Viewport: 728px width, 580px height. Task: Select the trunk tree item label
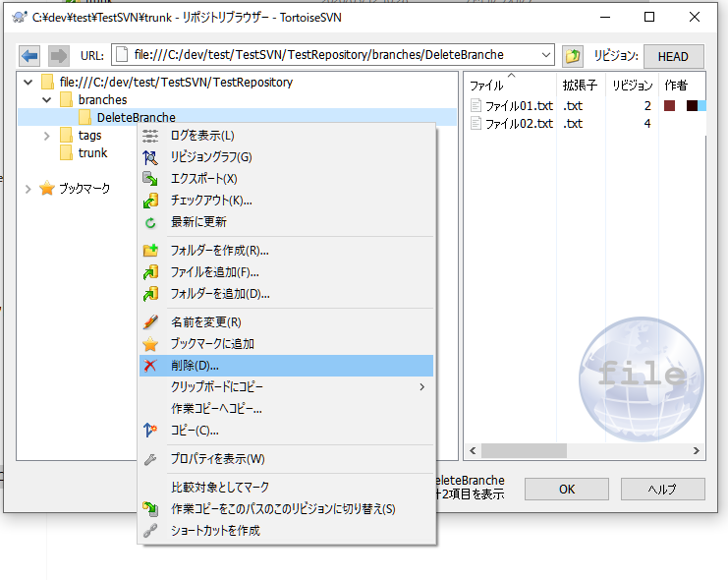pos(93,153)
